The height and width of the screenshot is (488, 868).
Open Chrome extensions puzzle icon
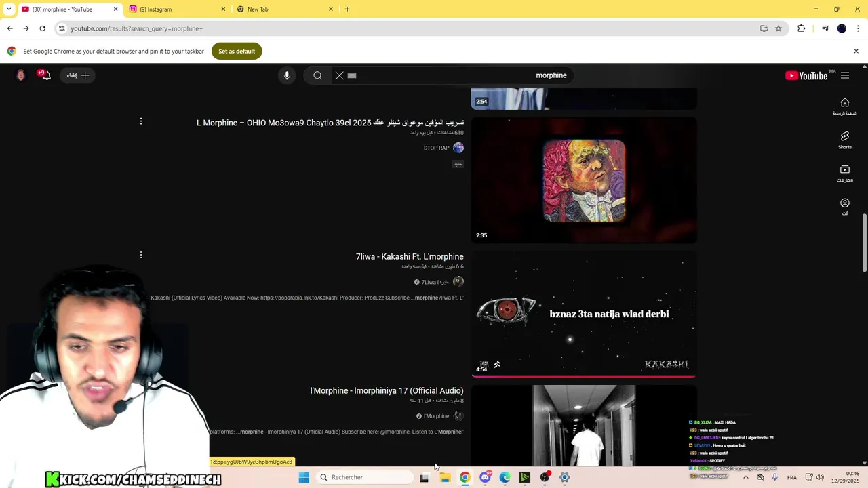click(802, 28)
